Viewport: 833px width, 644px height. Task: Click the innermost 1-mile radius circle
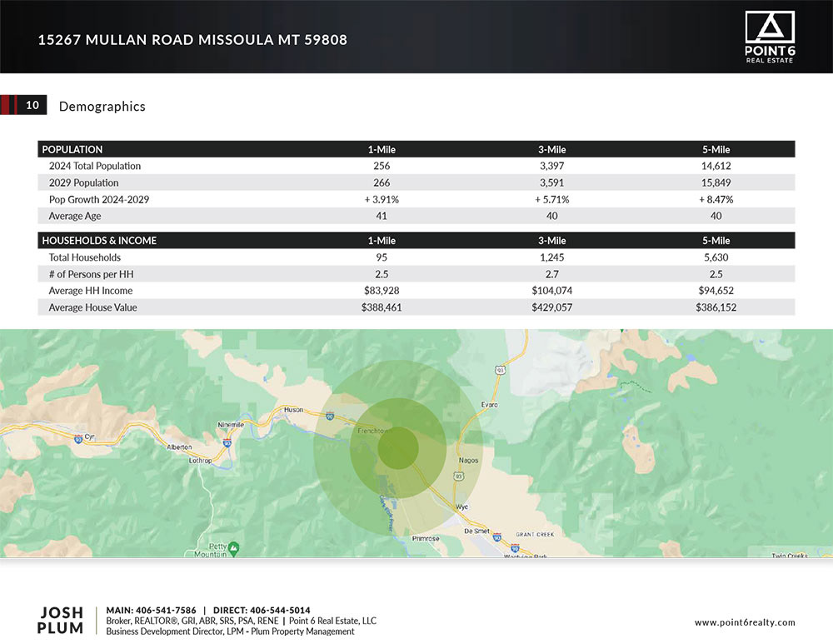398,448
